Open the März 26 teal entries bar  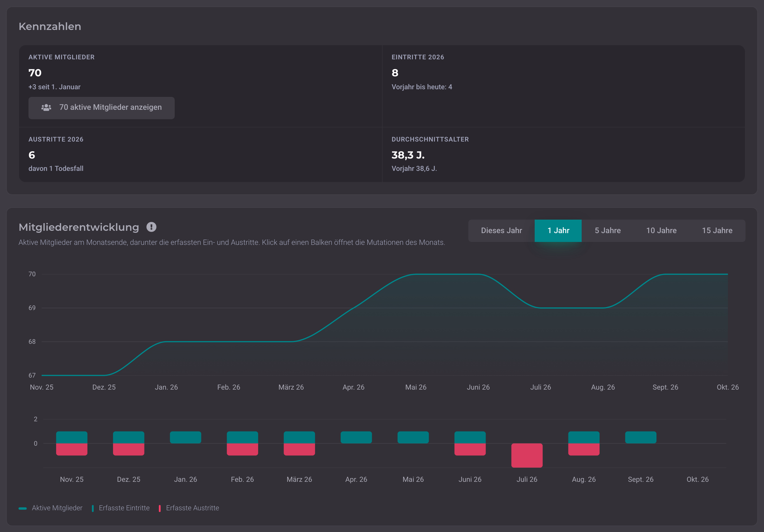(x=299, y=437)
